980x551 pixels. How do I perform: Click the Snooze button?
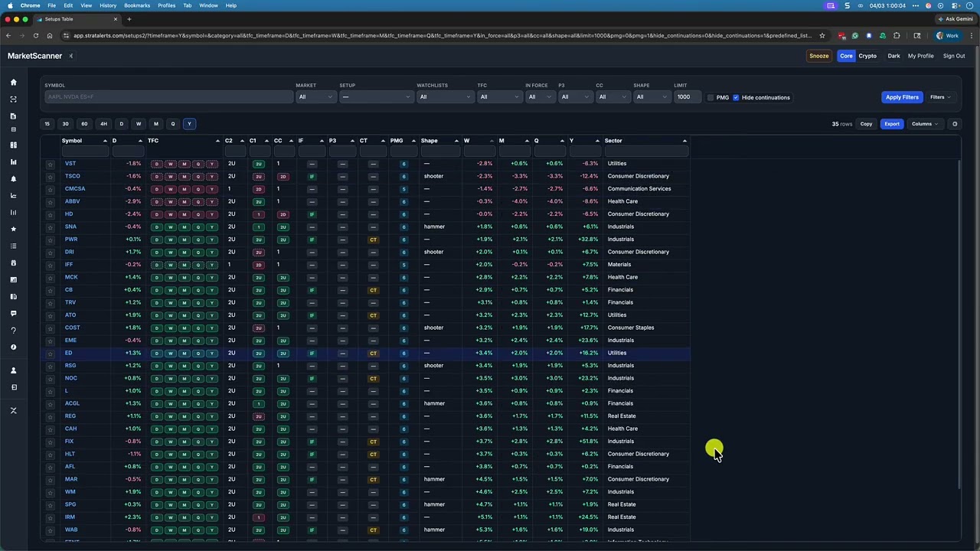(x=819, y=56)
